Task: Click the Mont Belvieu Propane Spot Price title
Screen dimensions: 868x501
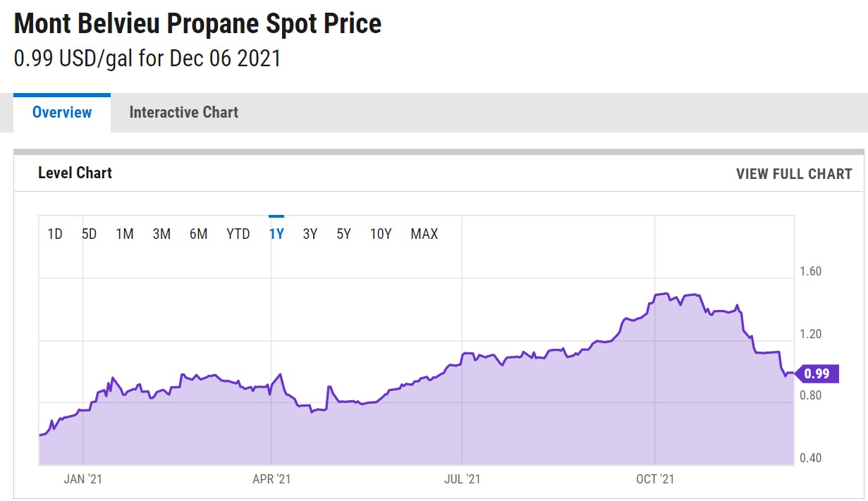Action: (x=198, y=24)
